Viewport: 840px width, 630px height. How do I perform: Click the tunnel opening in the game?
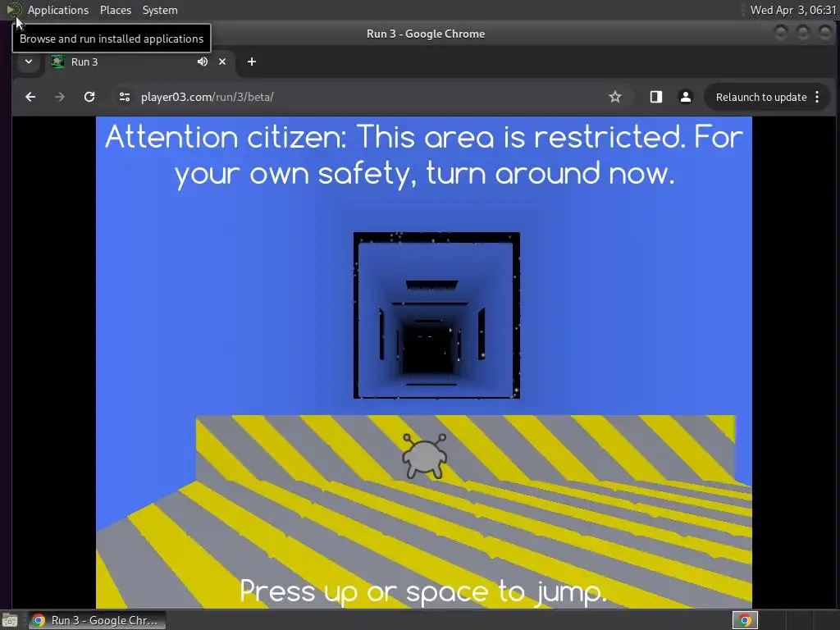(x=436, y=315)
